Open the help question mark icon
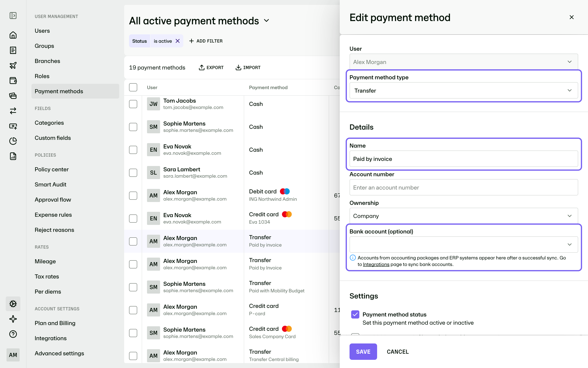This screenshot has height=368, width=588. tap(13, 334)
